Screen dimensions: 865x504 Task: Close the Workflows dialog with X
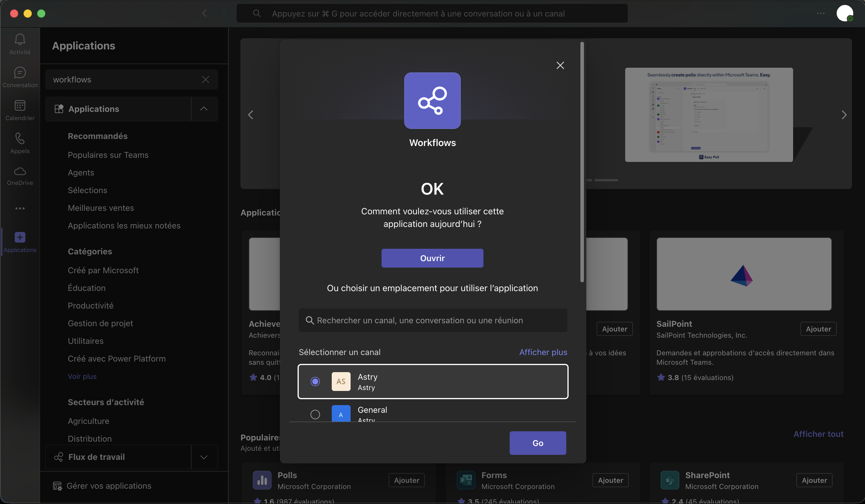tap(560, 65)
